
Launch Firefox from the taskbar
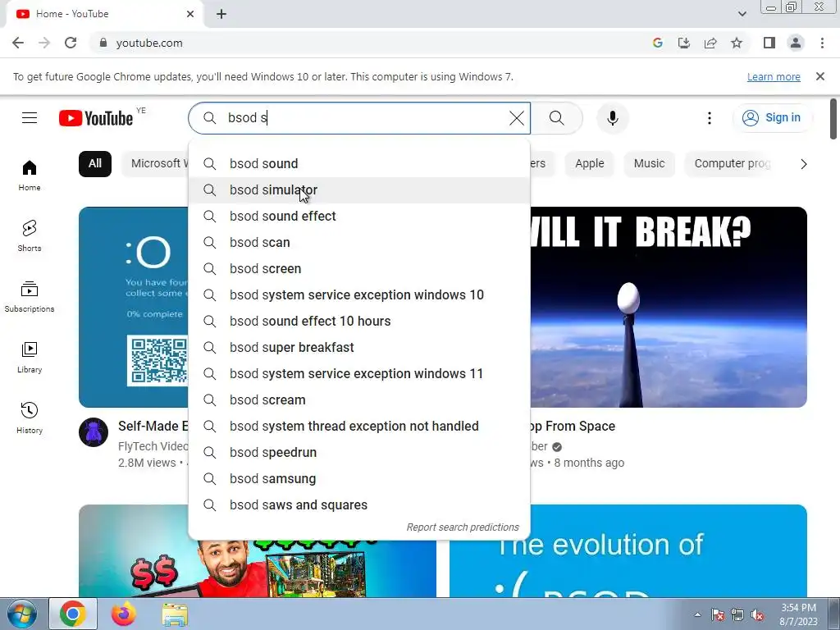[x=124, y=614]
